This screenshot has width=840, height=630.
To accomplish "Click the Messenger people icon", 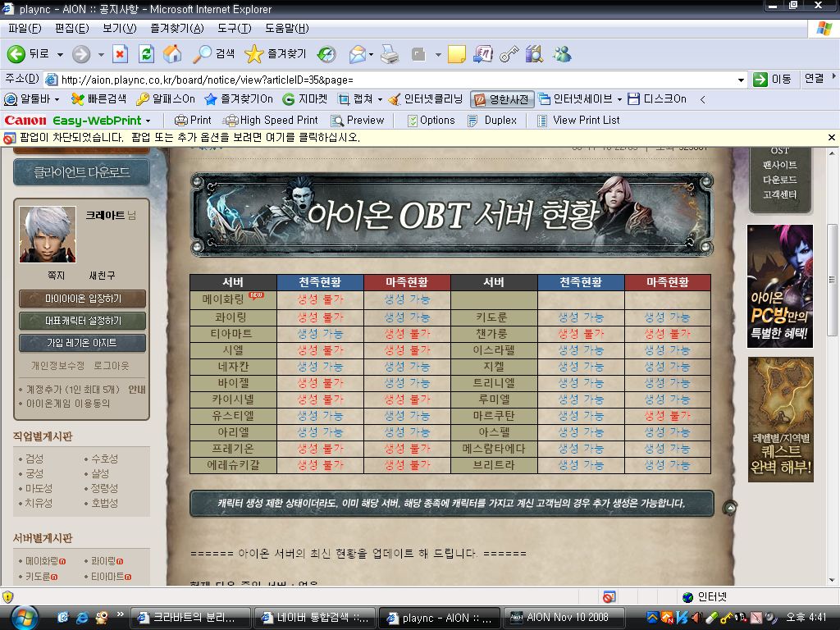I will coord(562,54).
